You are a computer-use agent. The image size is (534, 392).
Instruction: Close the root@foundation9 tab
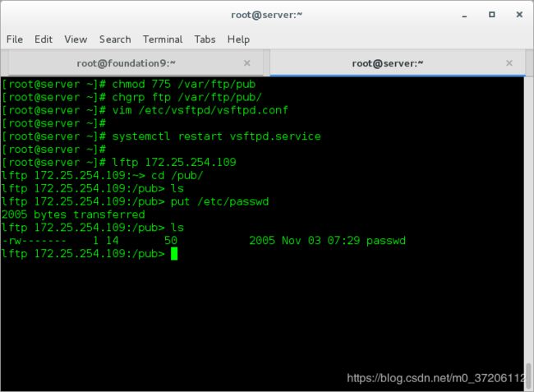[x=247, y=63]
